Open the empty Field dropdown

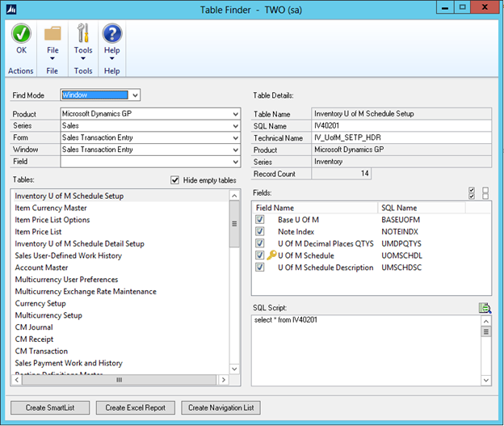pos(236,162)
